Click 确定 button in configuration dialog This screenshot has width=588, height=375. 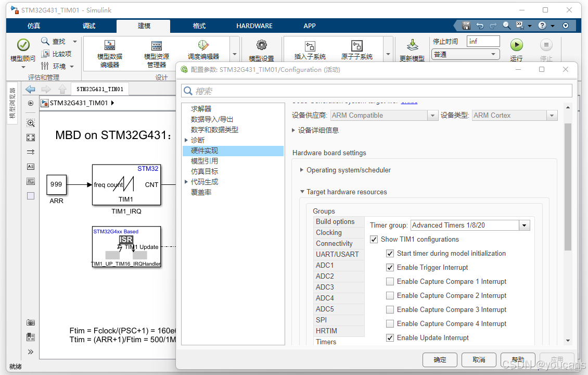(440, 359)
